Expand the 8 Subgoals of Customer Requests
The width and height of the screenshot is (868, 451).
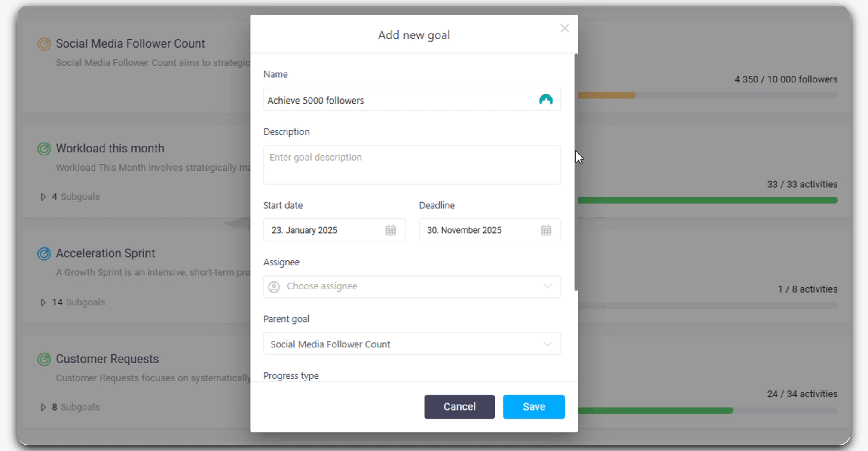[x=43, y=407]
